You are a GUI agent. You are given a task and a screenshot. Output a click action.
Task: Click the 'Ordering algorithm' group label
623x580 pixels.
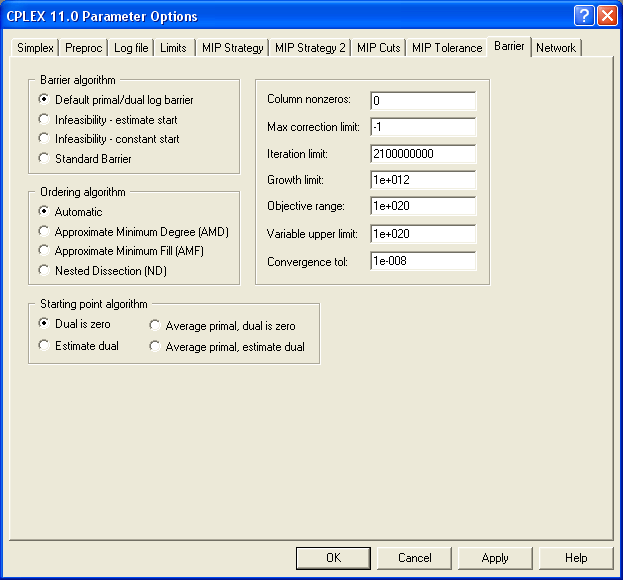[x=83, y=192]
